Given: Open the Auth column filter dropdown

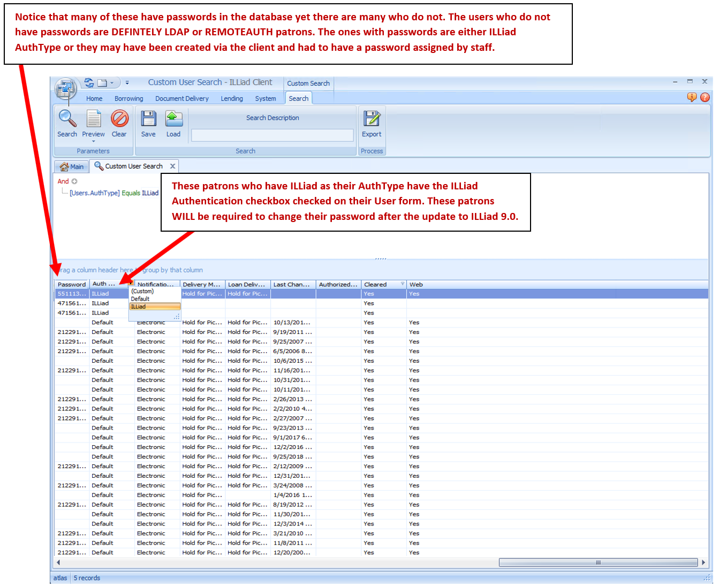Looking at the screenshot, I should pyautogui.click(x=130, y=284).
